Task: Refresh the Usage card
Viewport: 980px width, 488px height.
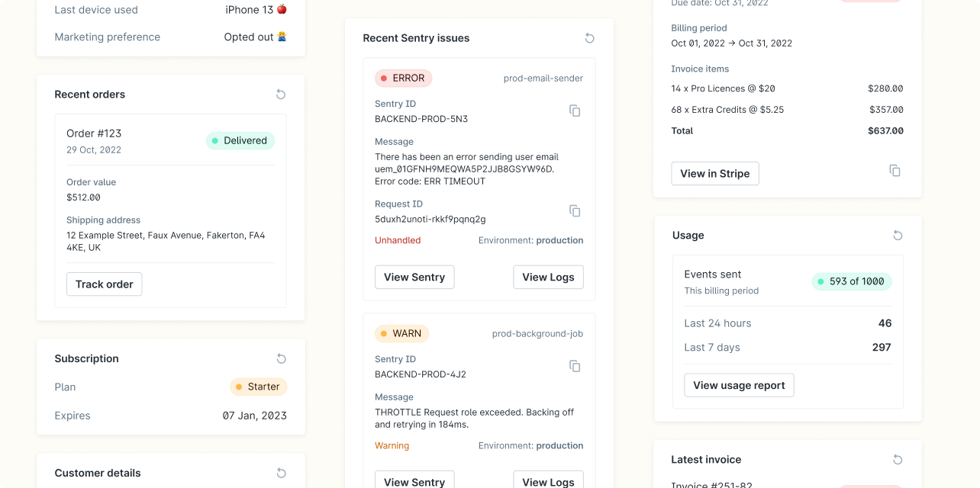Action: (898, 235)
